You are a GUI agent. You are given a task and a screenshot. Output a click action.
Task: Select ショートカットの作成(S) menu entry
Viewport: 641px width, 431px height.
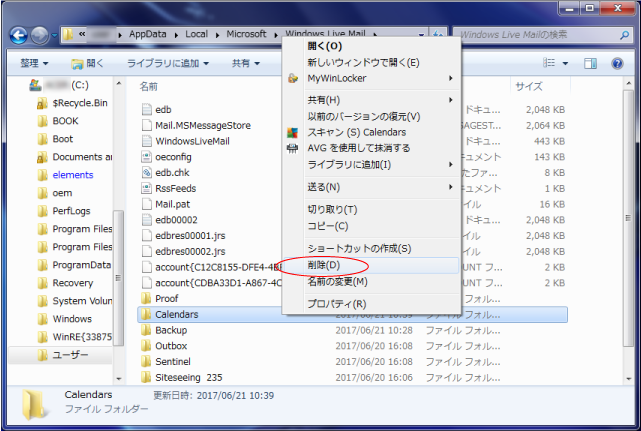coord(371,248)
